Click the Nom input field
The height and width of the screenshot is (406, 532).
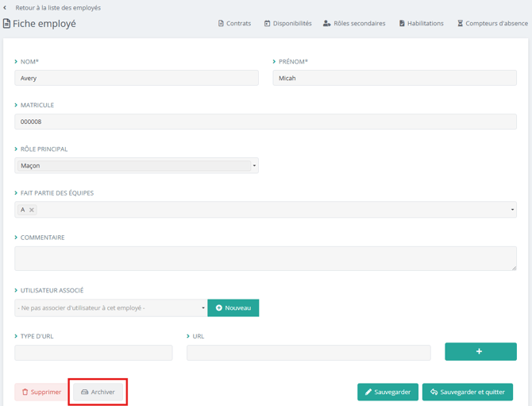click(137, 78)
